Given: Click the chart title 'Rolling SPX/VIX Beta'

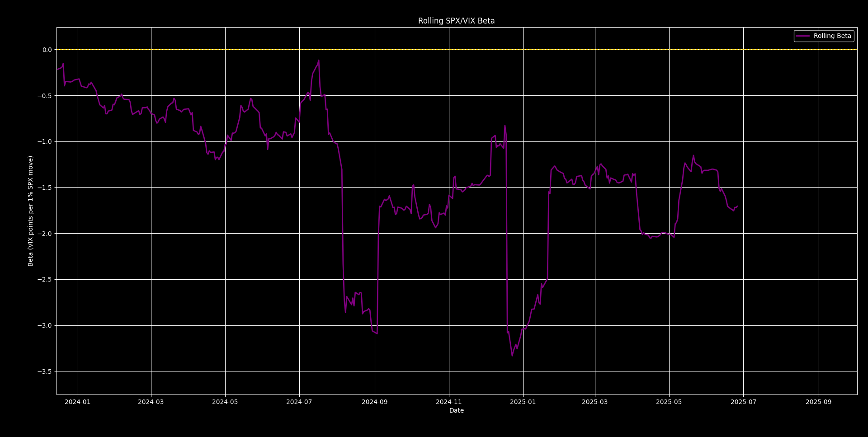Looking at the screenshot, I should (456, 21).
